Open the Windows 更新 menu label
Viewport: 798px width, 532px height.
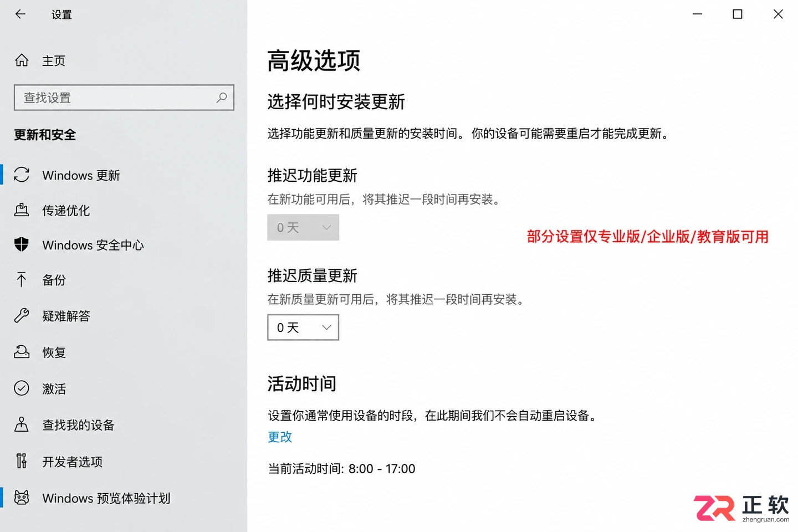(81, 176)
